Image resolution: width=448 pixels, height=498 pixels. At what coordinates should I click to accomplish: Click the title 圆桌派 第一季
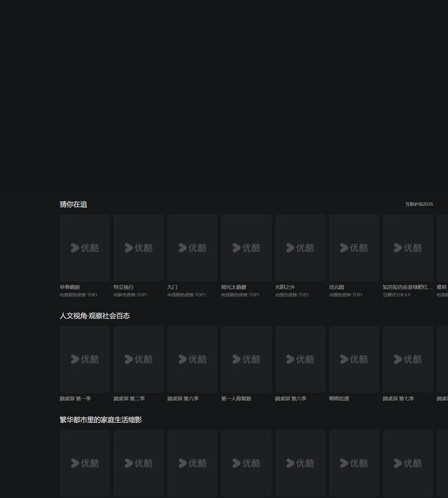[x=75, y=398]
